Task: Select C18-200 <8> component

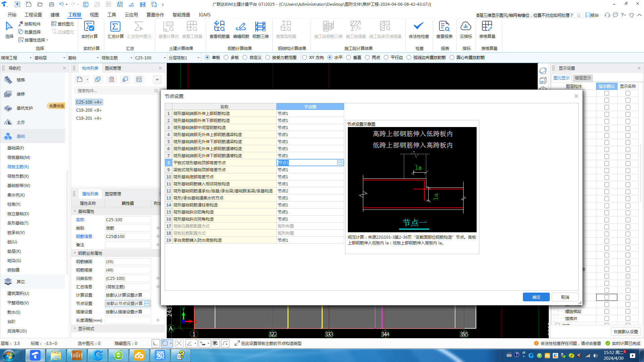Action: (89, 110)
